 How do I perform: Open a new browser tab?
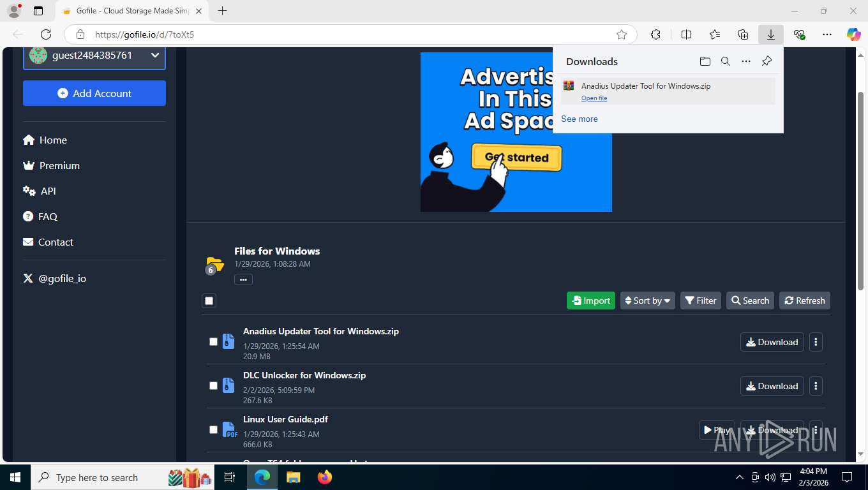[x=222, y=11]
